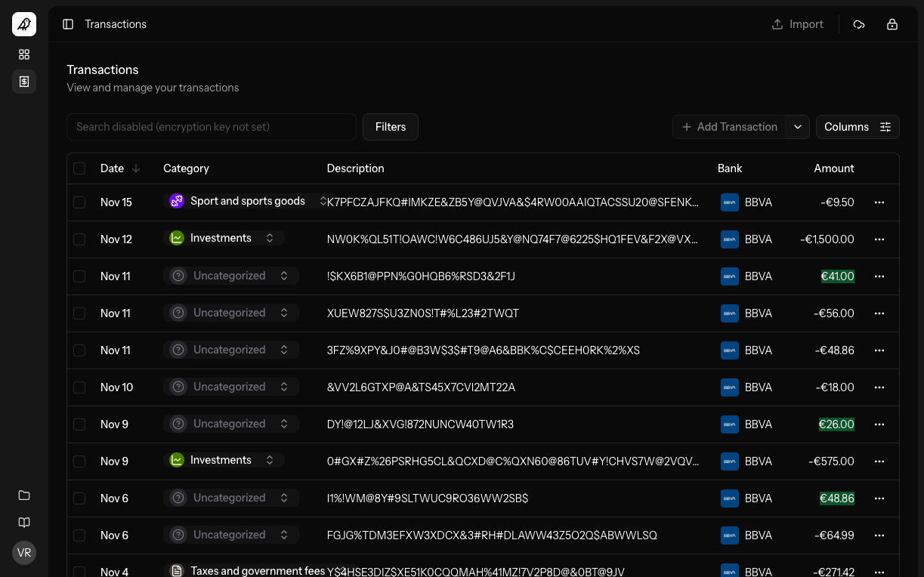Select the checkbox on the Nov 15 row
The width and height of the screenshot is (924, 577).
(x=79, y=202)
